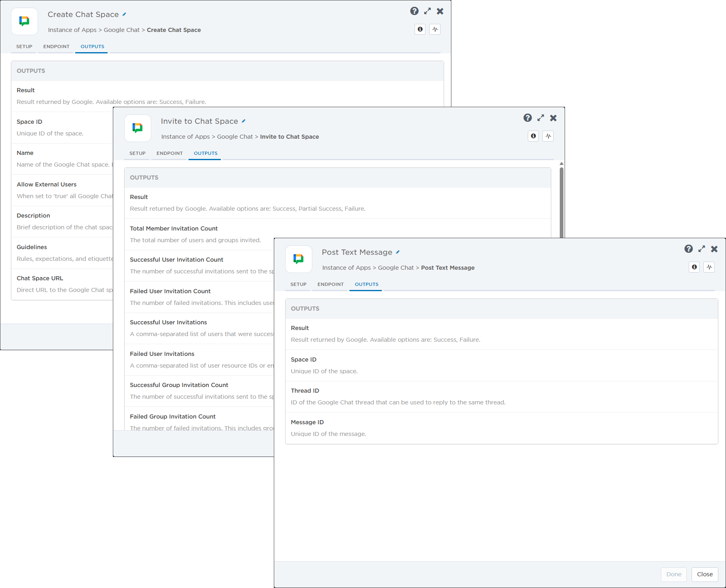Click info icon in Invite to Chat Space
The height and width of the screenshot is (588, 726).
click(x=533, y=136)
